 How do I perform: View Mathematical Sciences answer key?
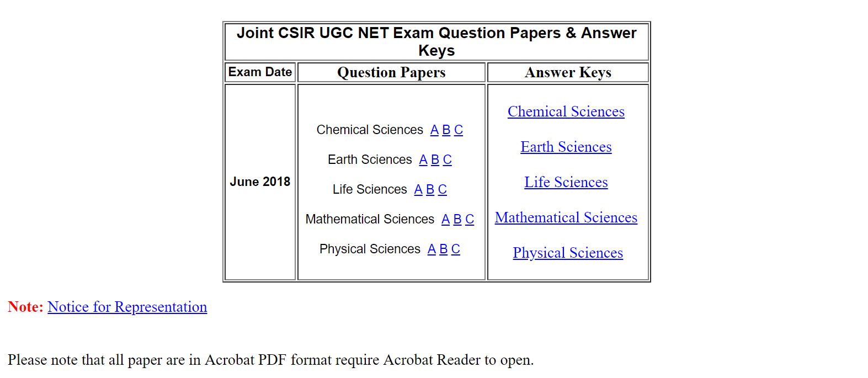[x=566, y=217]
